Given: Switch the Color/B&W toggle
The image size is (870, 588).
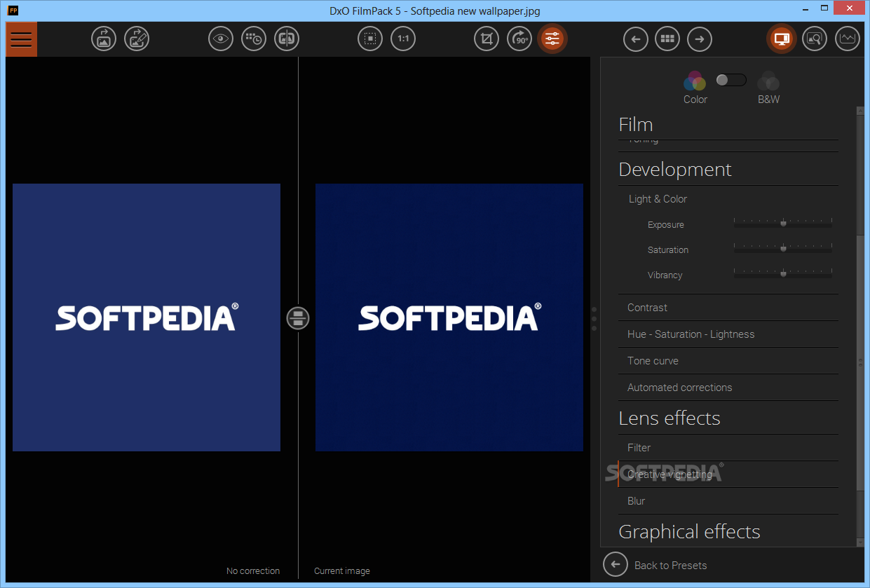Looking at the screenshot, I should pyautogui.click(x=731, y=80).
